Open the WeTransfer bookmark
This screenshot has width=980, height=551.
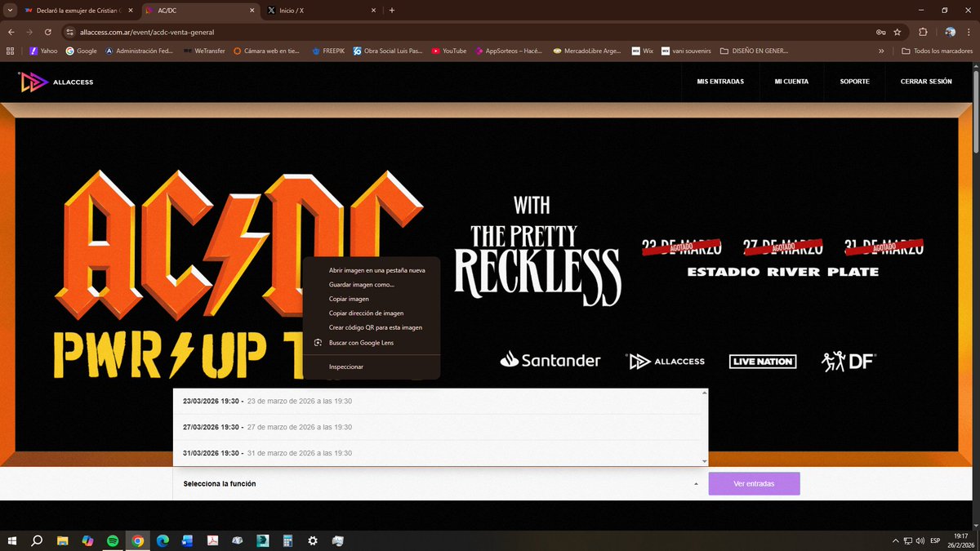[204, 51]
